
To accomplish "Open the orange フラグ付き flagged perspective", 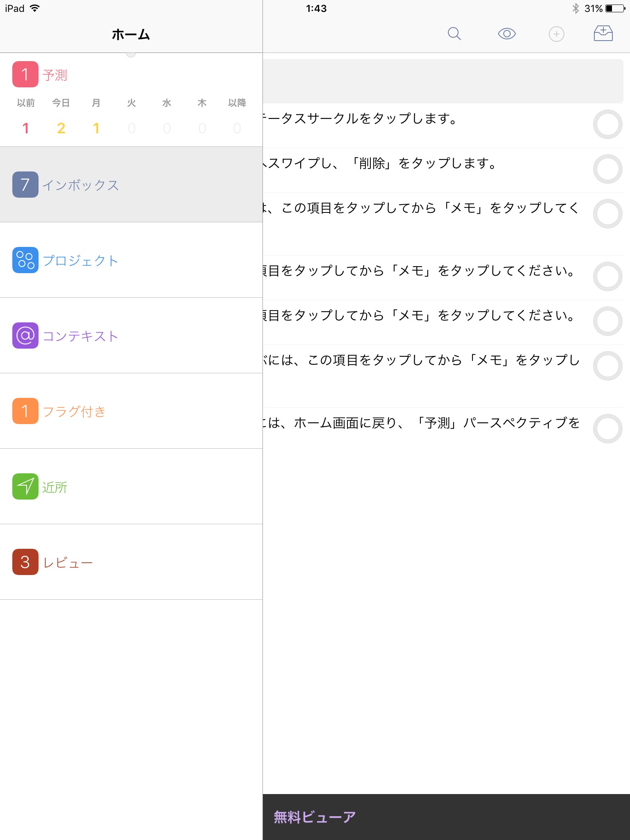I will click(x=74, y=411).
